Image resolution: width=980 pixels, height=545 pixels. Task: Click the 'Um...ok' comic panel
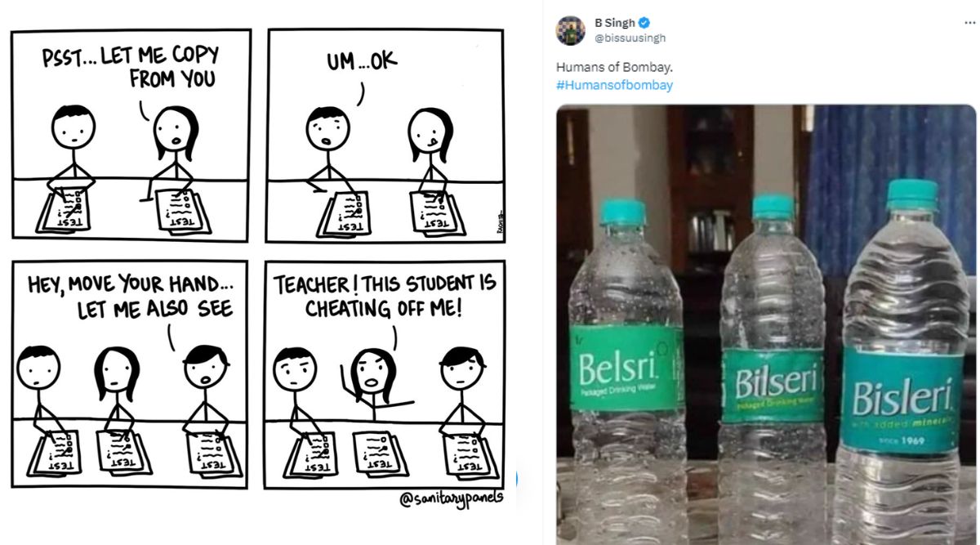point(385,136)
